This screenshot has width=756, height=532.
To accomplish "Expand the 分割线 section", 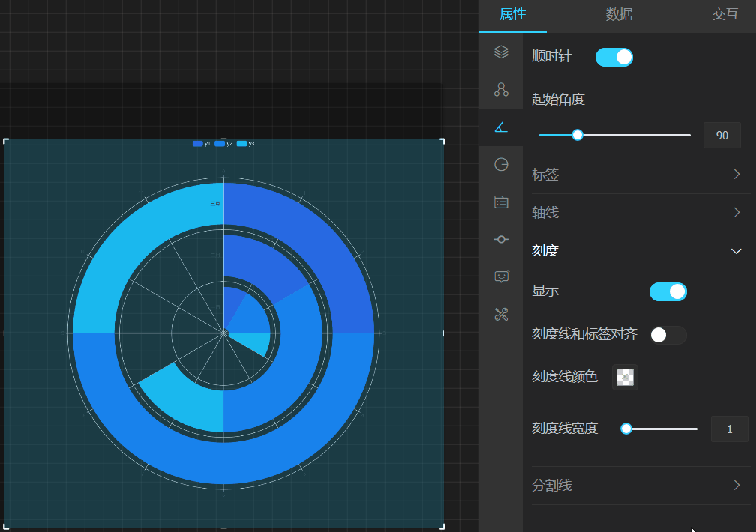I will [640, 486].
